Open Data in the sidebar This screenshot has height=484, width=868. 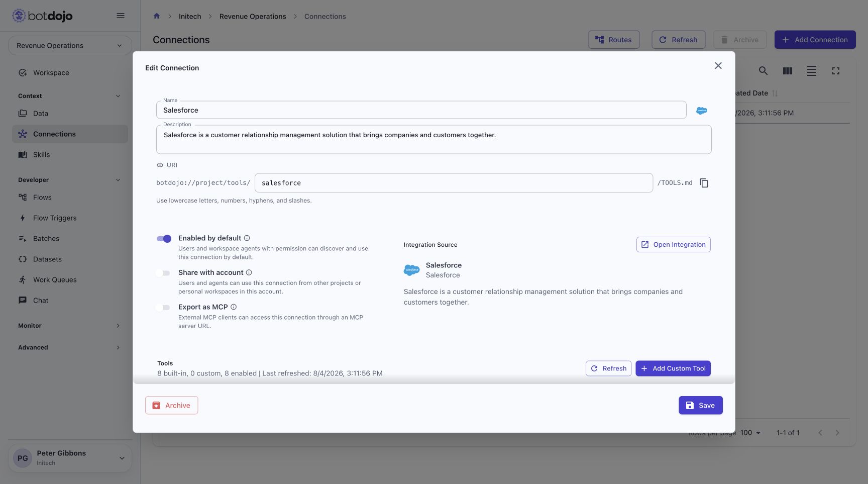coord(70,114)
